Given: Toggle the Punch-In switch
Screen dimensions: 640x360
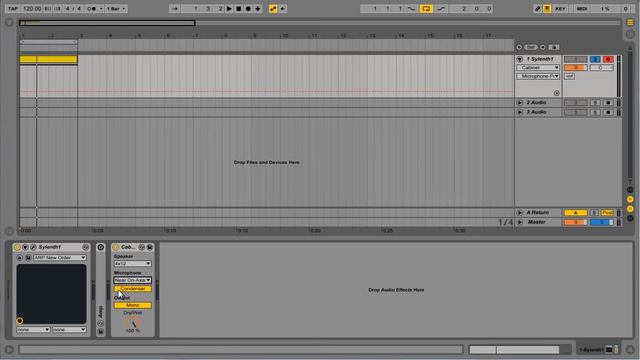Looking at the screenshot, I should (x=411, y=9).
